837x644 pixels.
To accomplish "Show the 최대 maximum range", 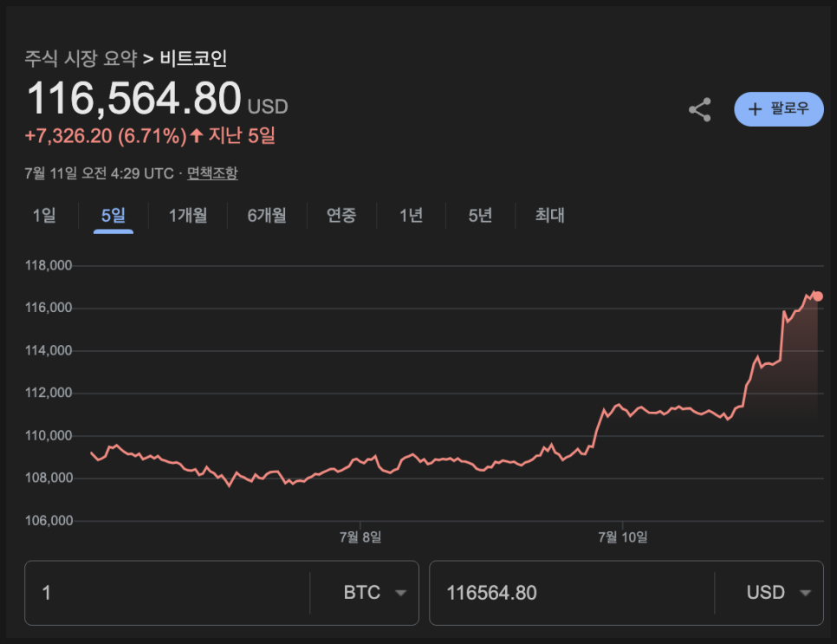I will 550,215.
